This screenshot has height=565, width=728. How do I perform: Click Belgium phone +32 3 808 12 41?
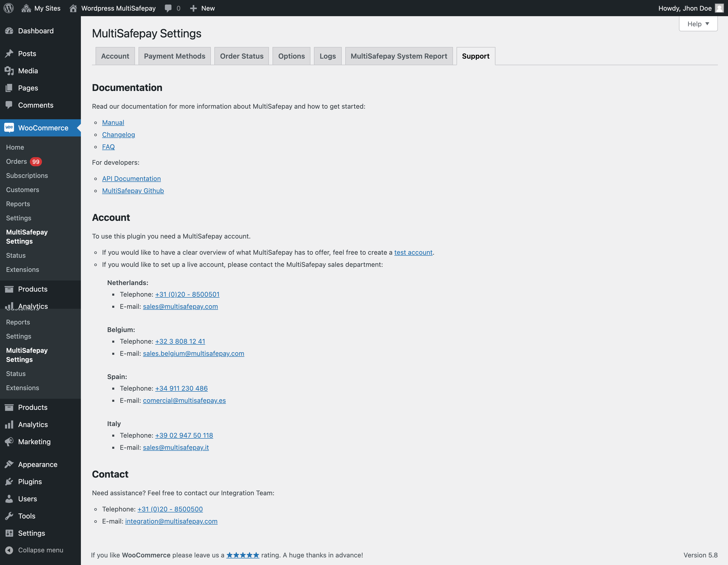(x=180, y=341)
